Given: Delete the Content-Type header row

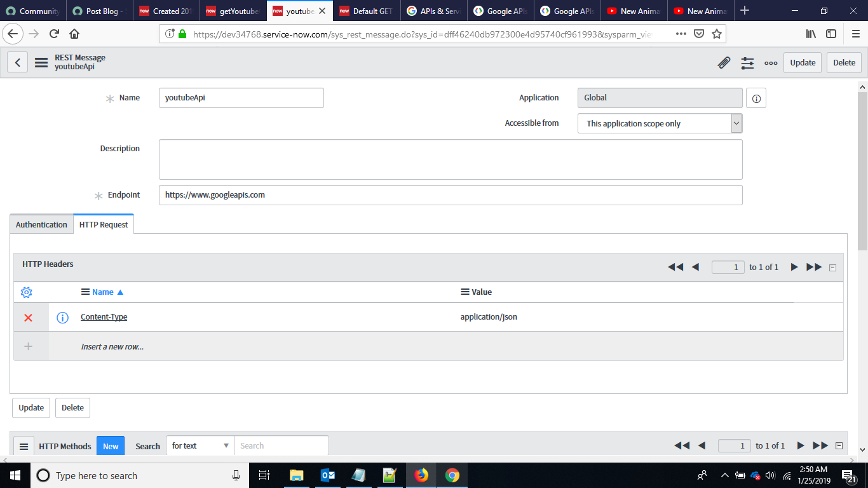Looking at the screenshot, I should pyautogui.click(x=28, y=317).
